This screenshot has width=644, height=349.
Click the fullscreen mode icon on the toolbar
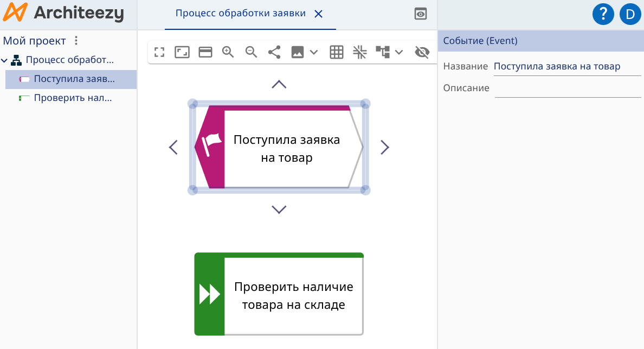[x=159, y=52]
